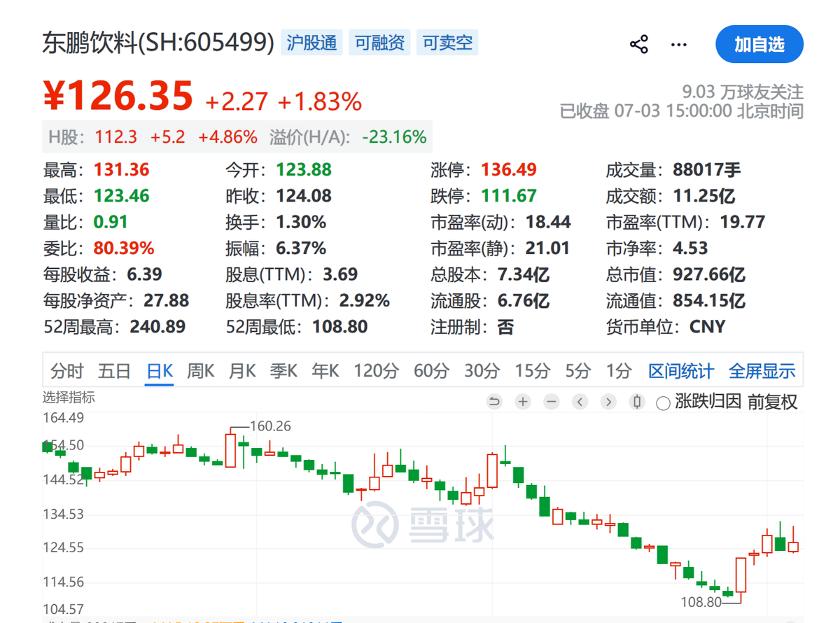The width and height of the screenshot is (840, 623).
Task: Click the 最高 value 131.36
Action: [x=121, y=169]
